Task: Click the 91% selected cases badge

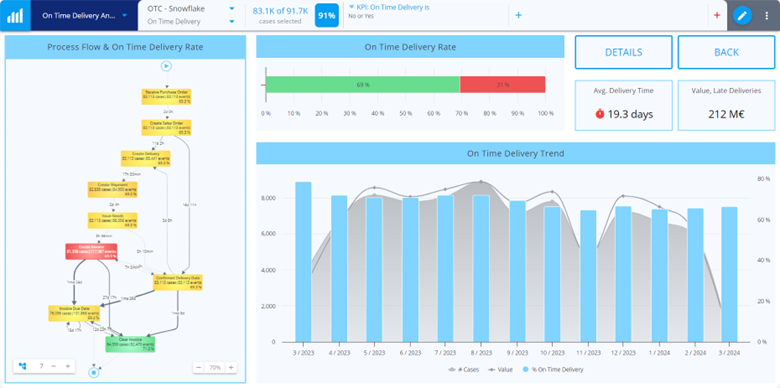Action: 327,15
